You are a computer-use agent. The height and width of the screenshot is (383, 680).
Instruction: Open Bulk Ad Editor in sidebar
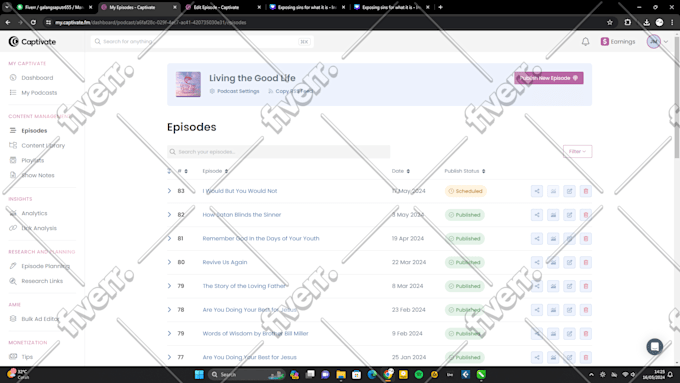click(40, 319)
